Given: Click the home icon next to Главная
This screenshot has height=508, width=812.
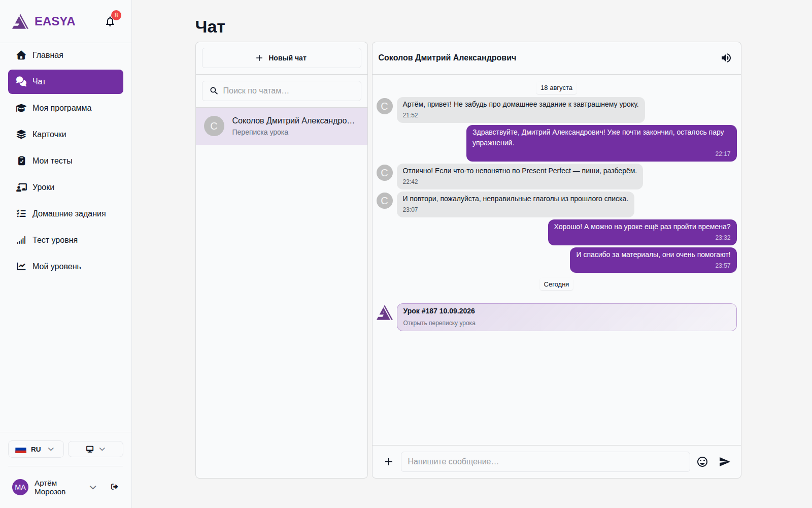Looking at the screenshot, I should [21, 55].
